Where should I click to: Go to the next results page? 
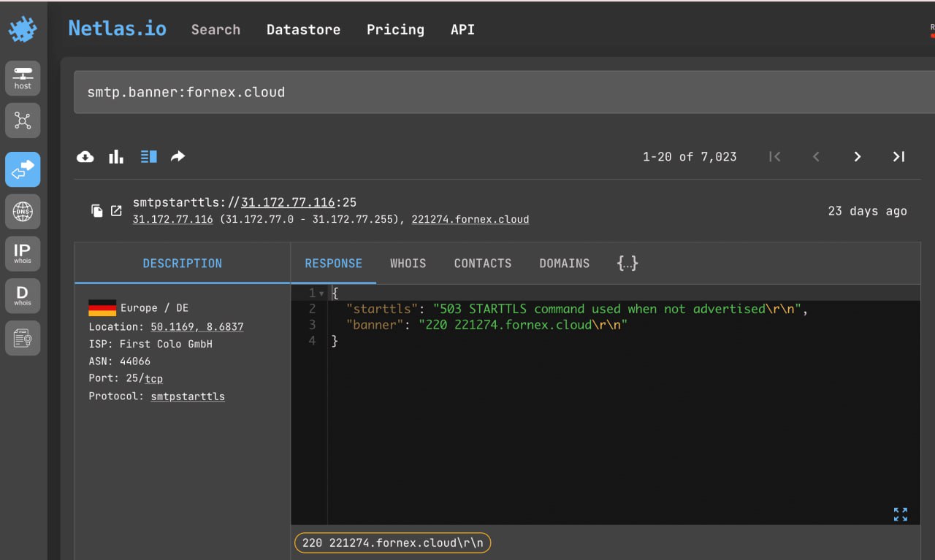[858, 156]
